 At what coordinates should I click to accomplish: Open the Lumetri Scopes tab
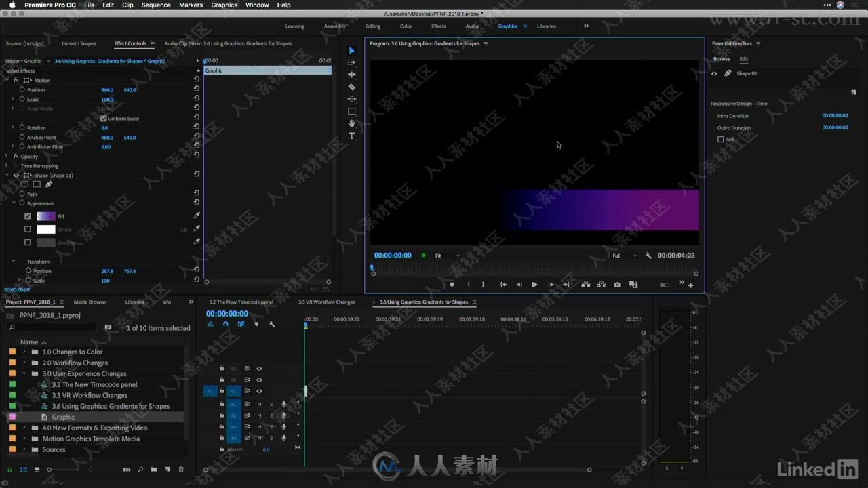point(79,43)
